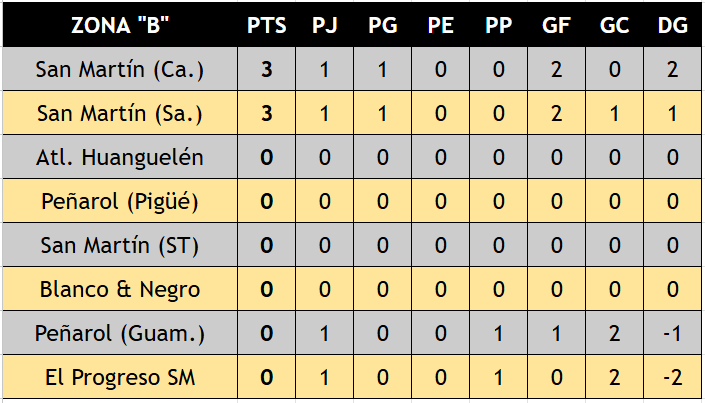Click the ZONA "B" header cell

(119, 26)
